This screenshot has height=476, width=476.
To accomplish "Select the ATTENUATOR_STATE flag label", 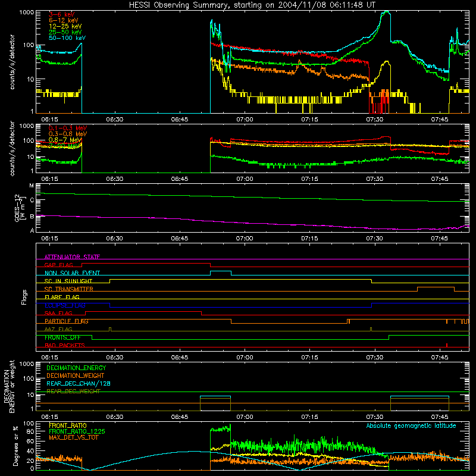I will tap(72, 257).
